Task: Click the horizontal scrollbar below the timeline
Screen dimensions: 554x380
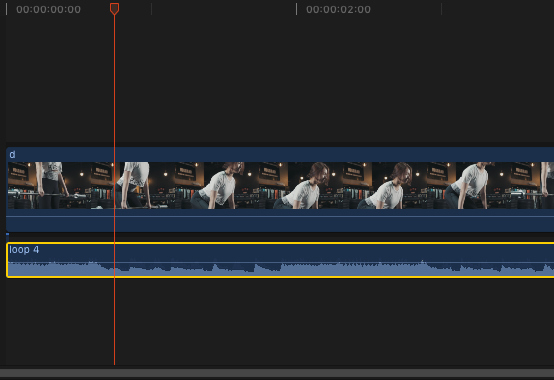Action: tap(277, 373)
